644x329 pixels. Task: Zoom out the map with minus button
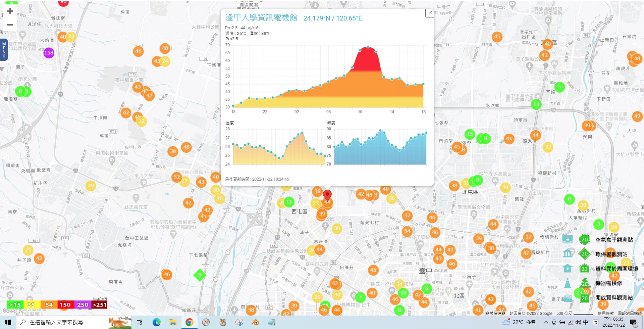[x=10, y=25]
